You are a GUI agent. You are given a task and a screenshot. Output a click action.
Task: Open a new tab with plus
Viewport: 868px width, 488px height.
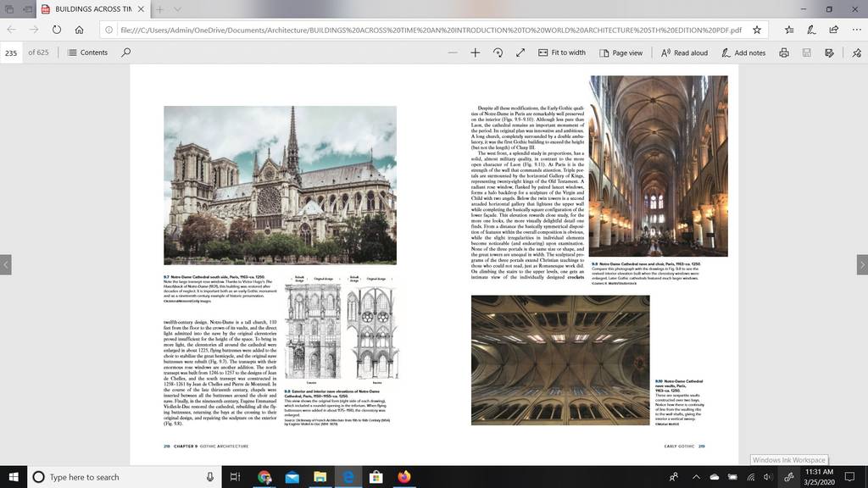(159, 8)
